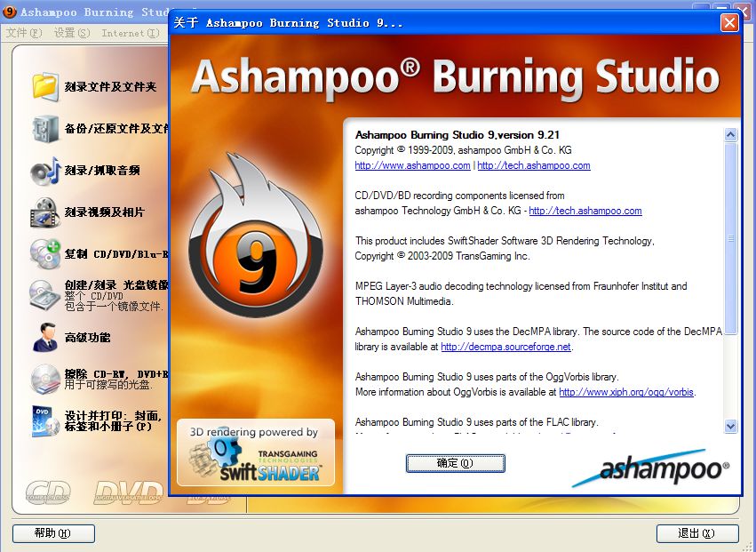
Task: Open 高级功能 advanced functions option
Action: [x=87, y=337]
